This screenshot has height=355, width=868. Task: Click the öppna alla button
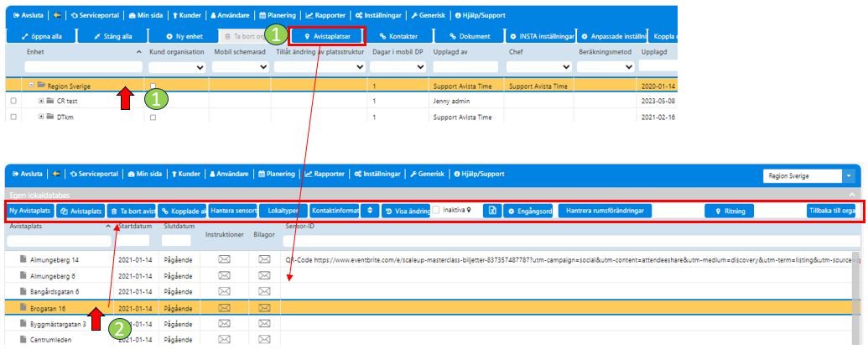pos(42,37)
